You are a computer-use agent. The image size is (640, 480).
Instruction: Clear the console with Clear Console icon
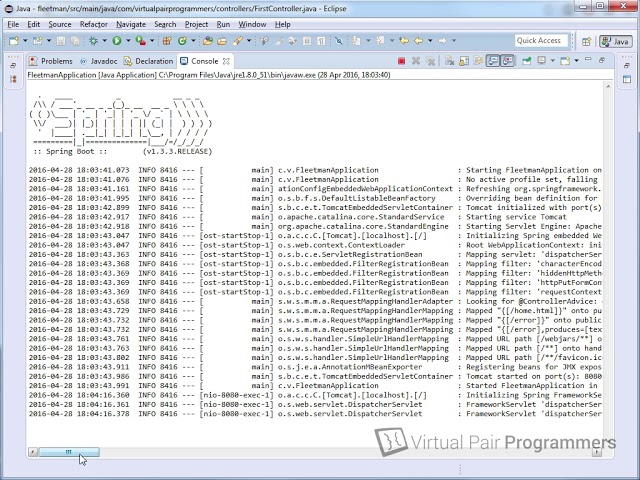click(x=449, y=61)
